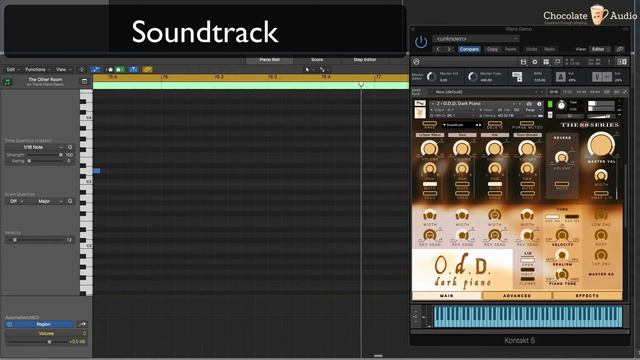640x360 pixels.
Task: Click the O.D.D. Delete preset button
Action: pyautogui.click(x=495, y=125)
